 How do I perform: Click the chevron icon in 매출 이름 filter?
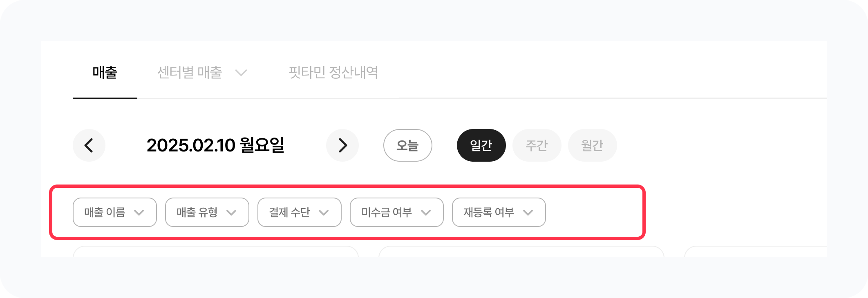click(x=139, y=213)
